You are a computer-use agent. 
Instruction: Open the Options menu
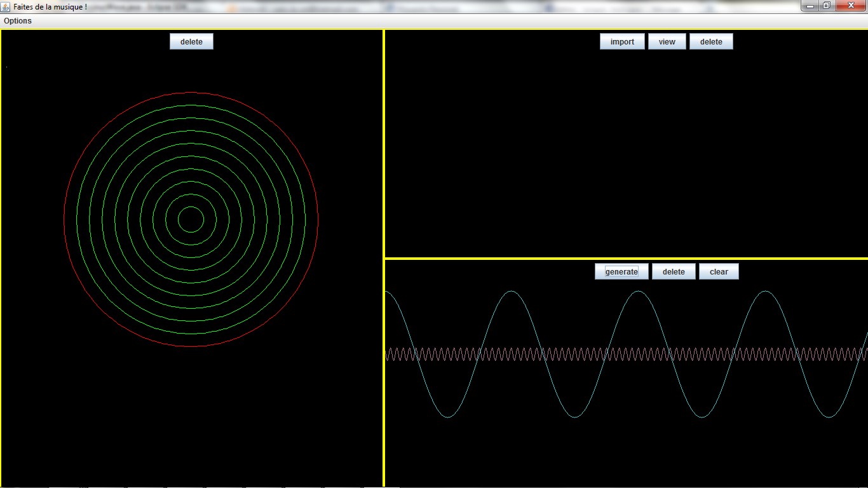(18, 21)
